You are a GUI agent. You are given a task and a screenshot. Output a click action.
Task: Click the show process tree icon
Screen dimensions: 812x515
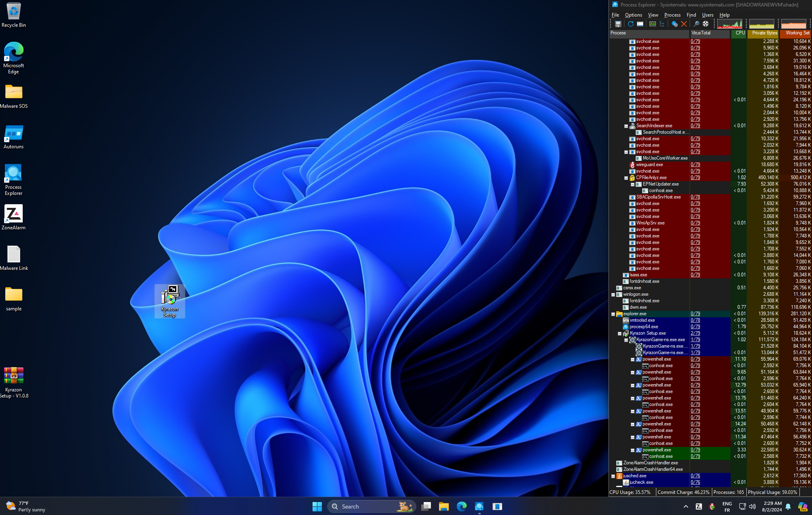[662, 24]
